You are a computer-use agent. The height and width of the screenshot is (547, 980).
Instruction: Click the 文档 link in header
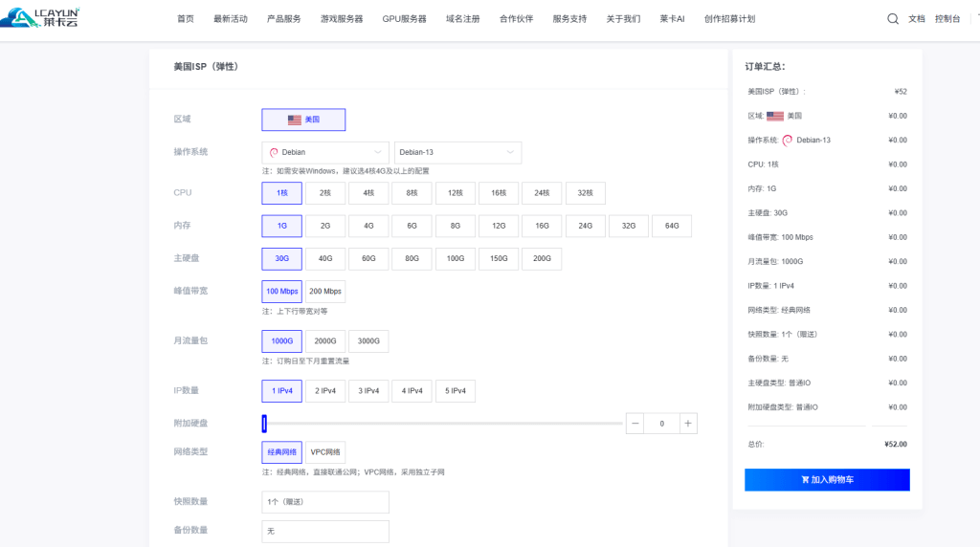(916, 19)
